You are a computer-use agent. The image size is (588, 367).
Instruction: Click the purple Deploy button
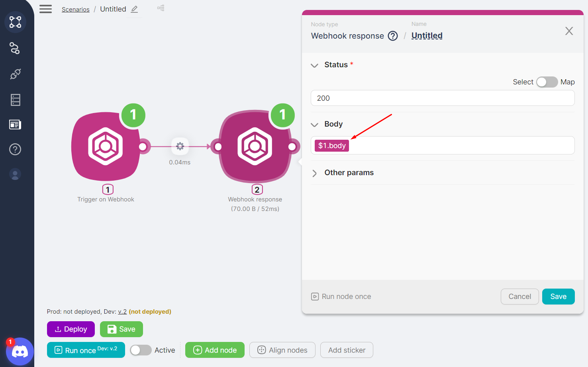pyautogui.click(x=71, y=329)
